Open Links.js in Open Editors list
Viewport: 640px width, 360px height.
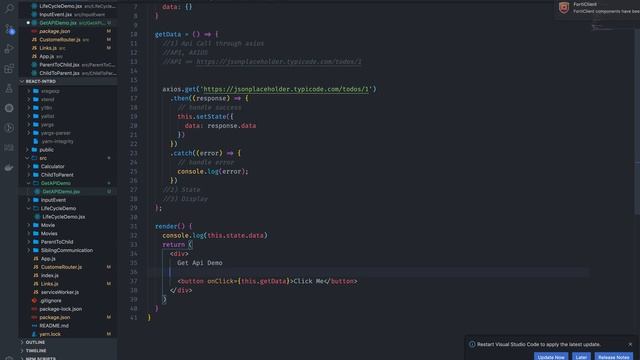[x=68, y=48]
